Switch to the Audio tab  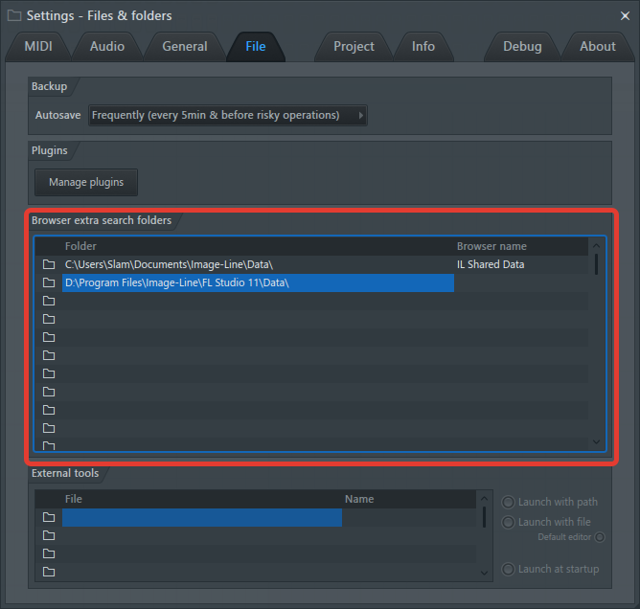coord(107,47)
